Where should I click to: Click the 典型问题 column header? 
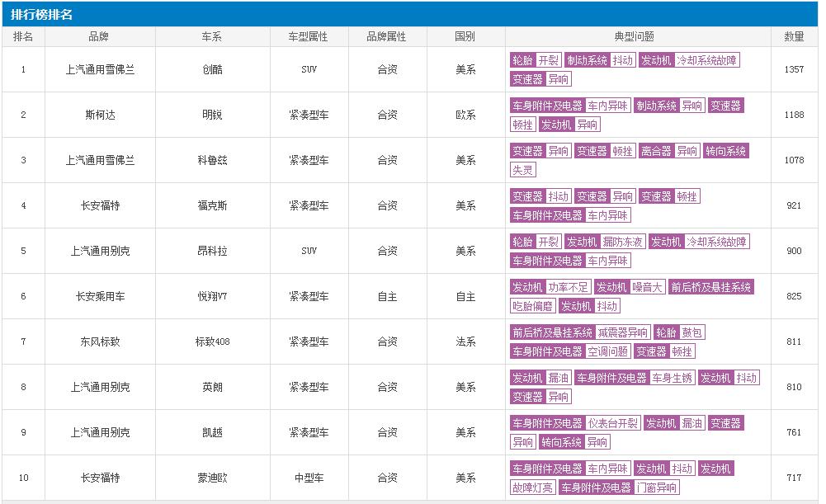coord(635,36)
